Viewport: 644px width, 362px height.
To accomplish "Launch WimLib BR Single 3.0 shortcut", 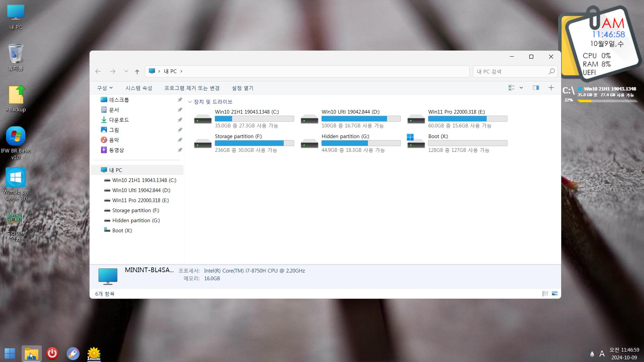I will 16,184.
